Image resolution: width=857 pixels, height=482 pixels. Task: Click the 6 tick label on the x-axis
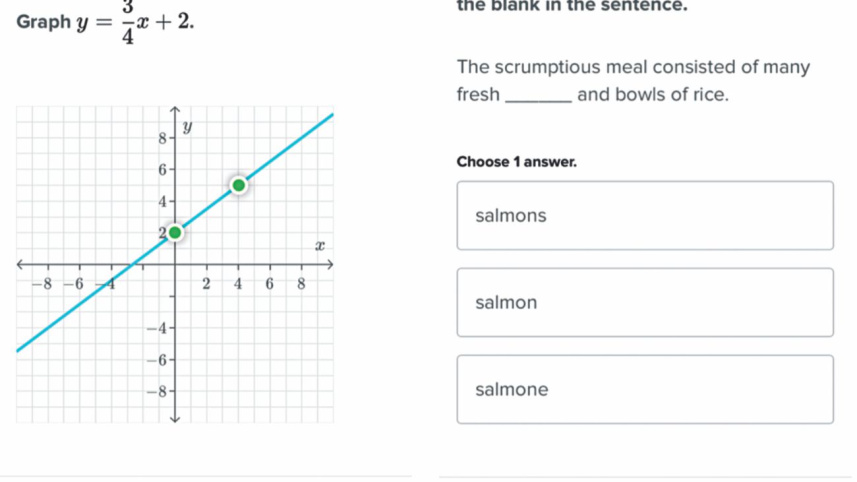click(x=269, y=284)
